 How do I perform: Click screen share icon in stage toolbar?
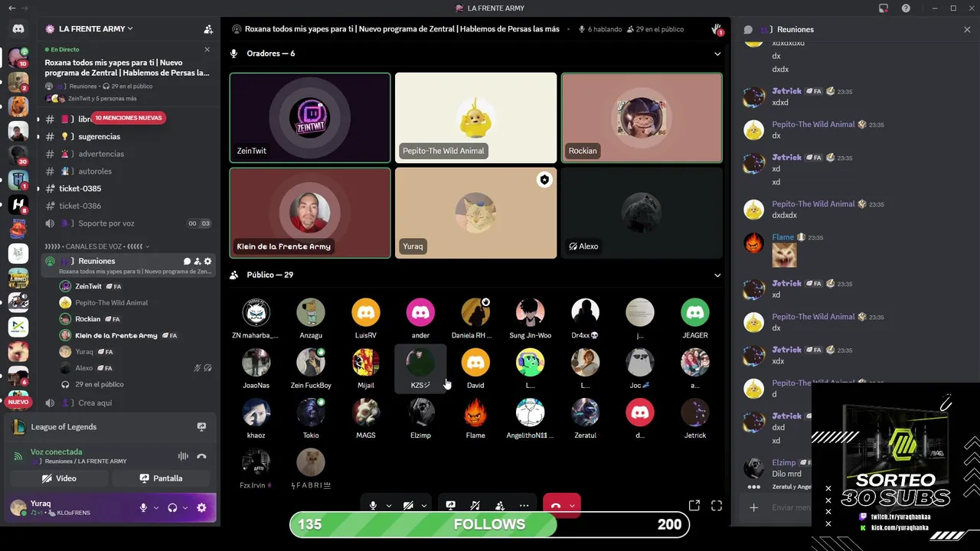(451, 506)
